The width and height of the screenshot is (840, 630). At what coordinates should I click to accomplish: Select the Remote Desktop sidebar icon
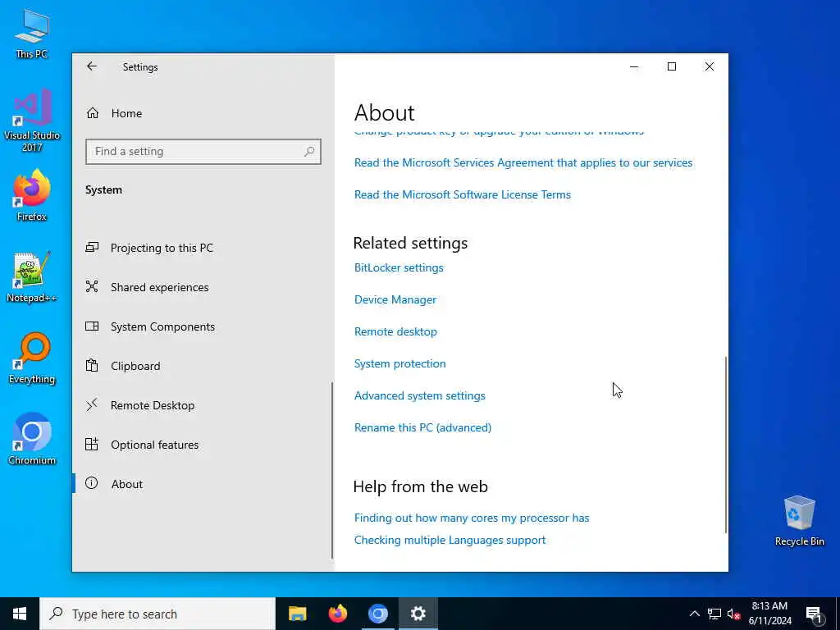(92, 405)
